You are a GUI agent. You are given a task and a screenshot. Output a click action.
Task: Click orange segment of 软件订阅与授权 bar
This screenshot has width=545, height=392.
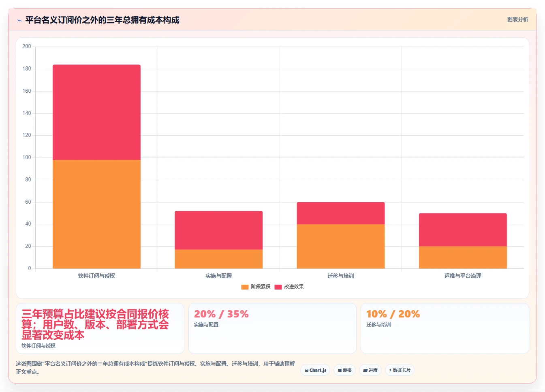point(96,214)
